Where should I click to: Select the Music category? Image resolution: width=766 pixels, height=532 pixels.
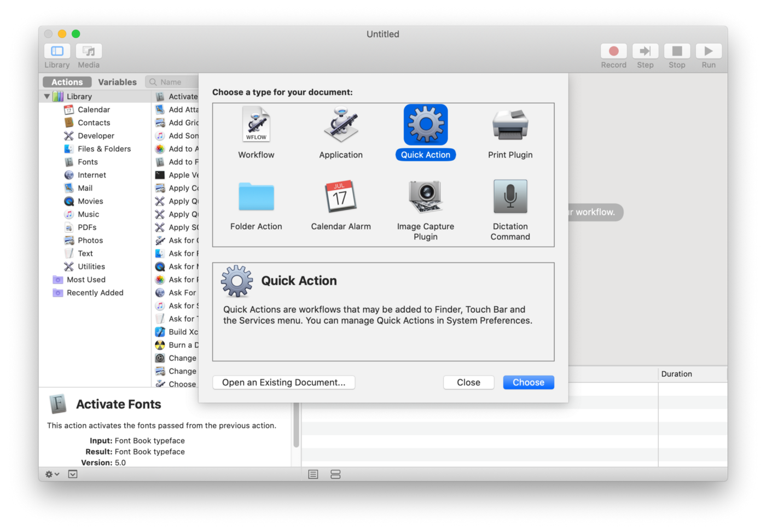pos(88,214)
